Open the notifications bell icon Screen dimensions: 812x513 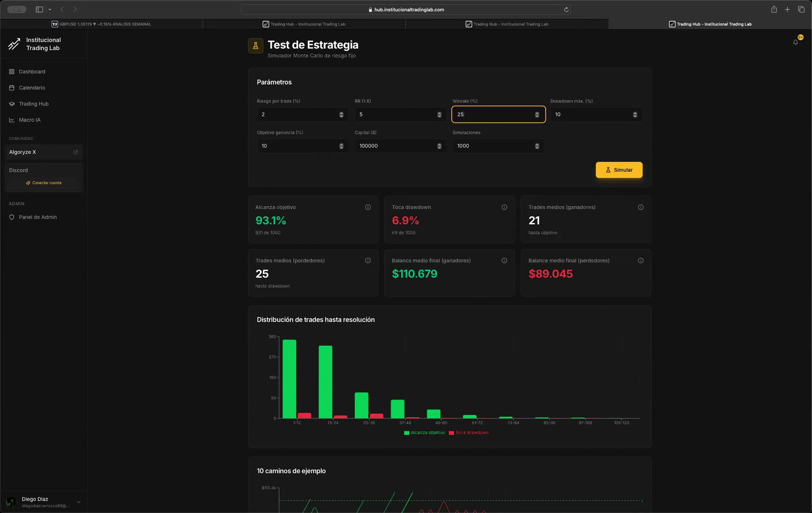click(795, 42)
